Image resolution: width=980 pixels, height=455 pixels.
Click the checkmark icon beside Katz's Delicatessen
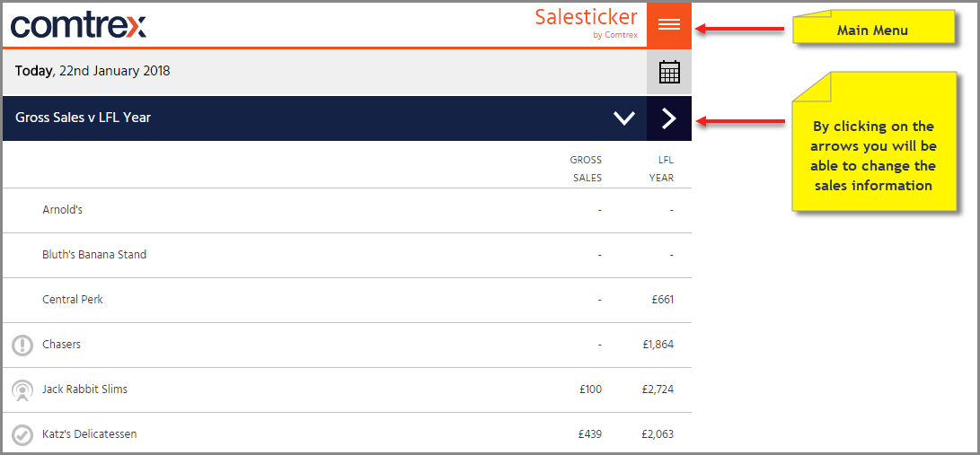[22, 434]
